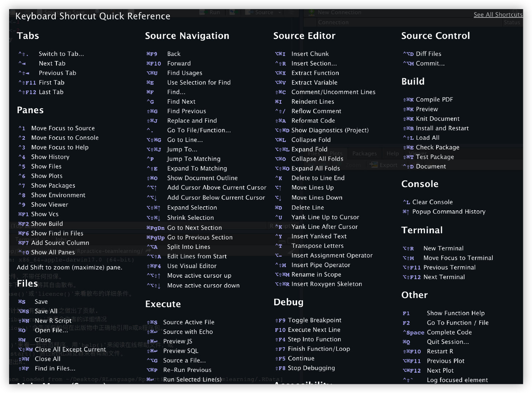The width and height of the screenshot is (532, 393).
Task: Select the Source Editor section heading
Action: click(304, 36)
